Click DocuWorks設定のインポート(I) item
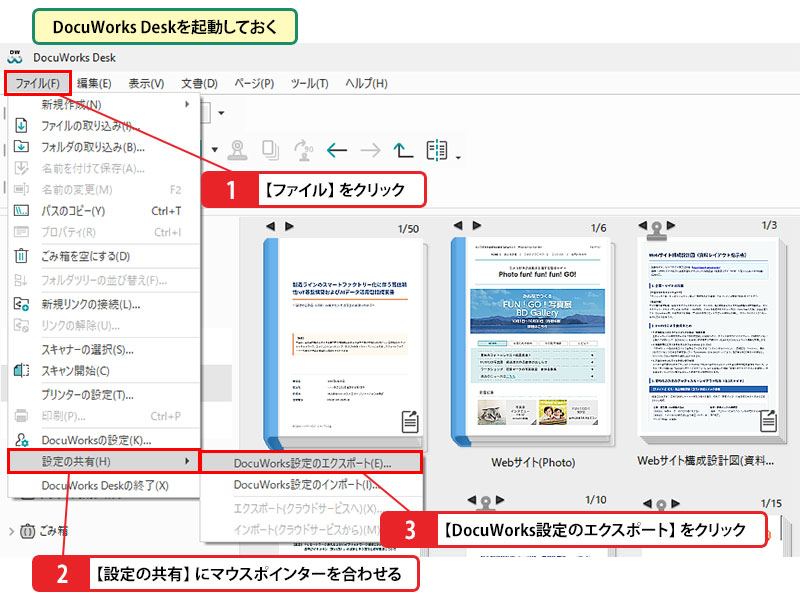The image size is (800, 600). point(312,485)
